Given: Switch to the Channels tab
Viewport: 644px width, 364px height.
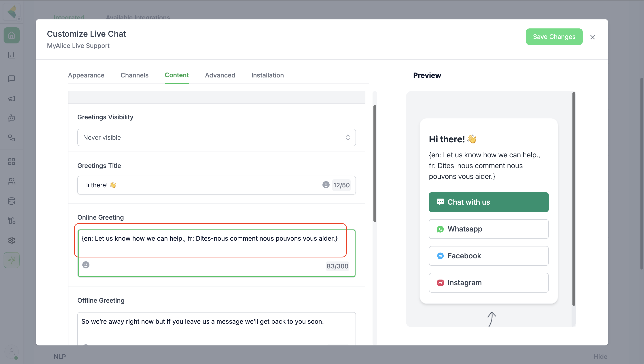Looking at the screenshot, I should [x=134, y=75].
